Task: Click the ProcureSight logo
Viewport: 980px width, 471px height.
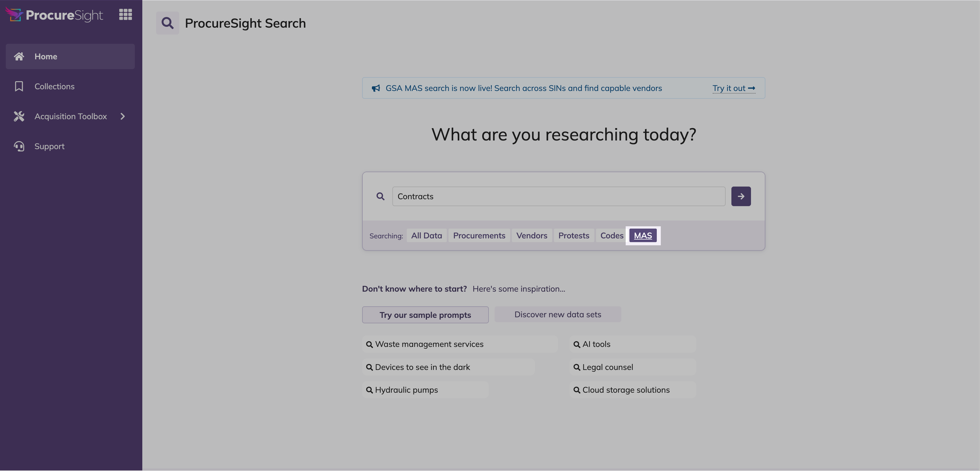Action: (x=54, y=15)
